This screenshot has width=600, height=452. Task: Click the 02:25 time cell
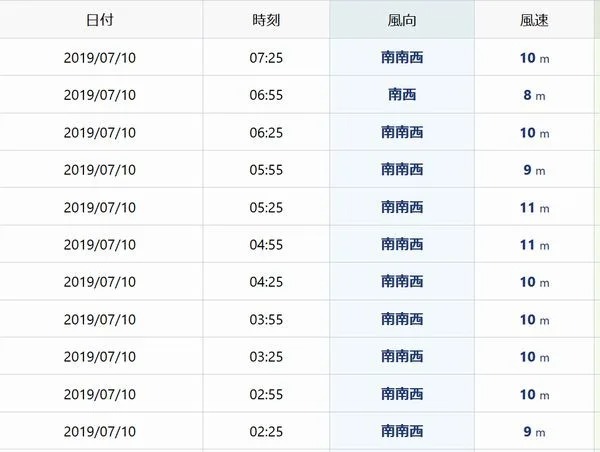click(x=266, y=432)
